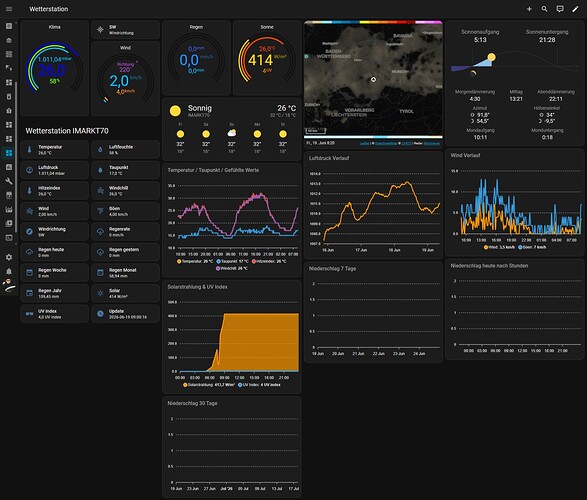
Task: Click the drop icon of the Taupunkt tile
Action: tap(100, 170)
